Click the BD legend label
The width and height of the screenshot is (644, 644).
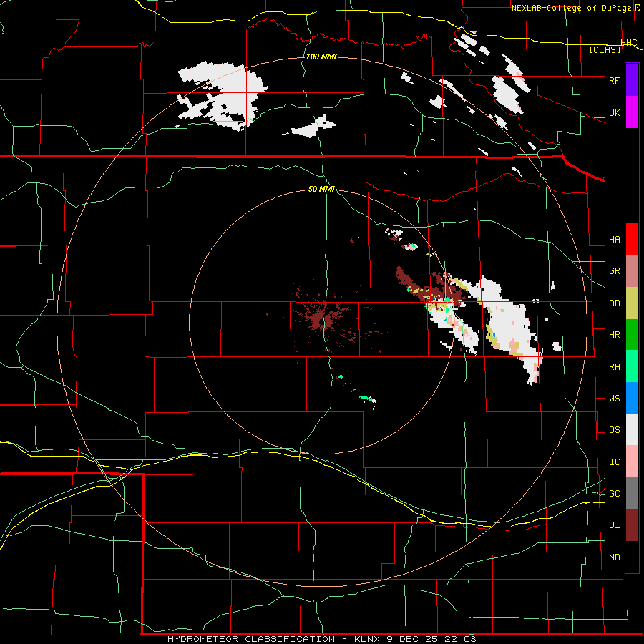point(614,303)
